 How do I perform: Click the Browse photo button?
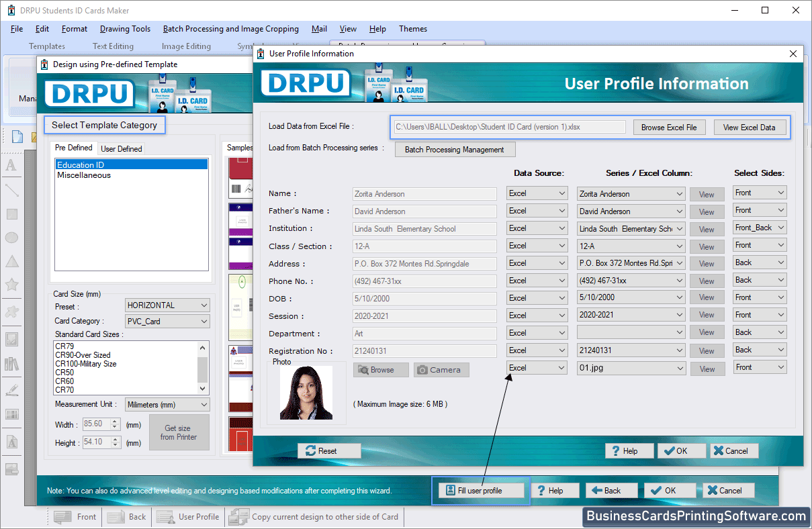(381, 370)
